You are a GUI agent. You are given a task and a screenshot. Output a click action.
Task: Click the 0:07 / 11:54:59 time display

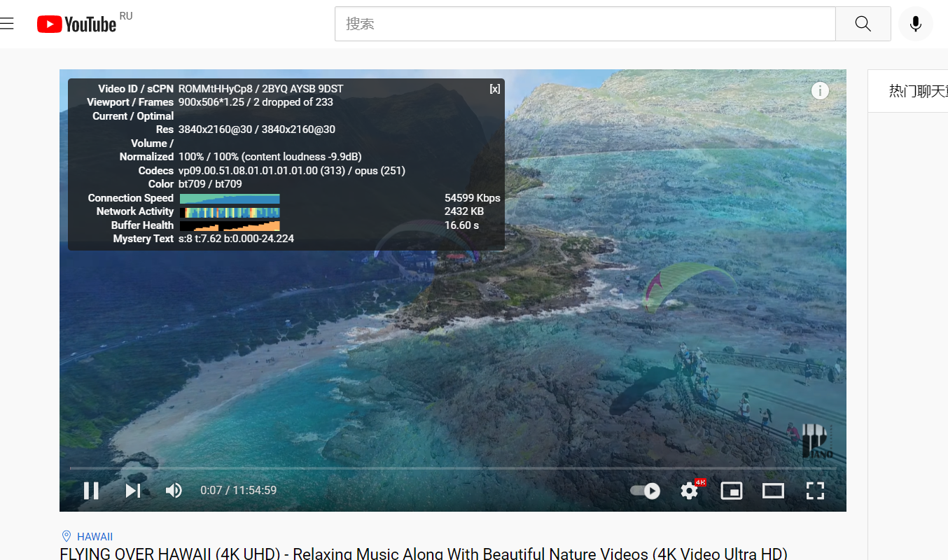(x=239, y=490)
